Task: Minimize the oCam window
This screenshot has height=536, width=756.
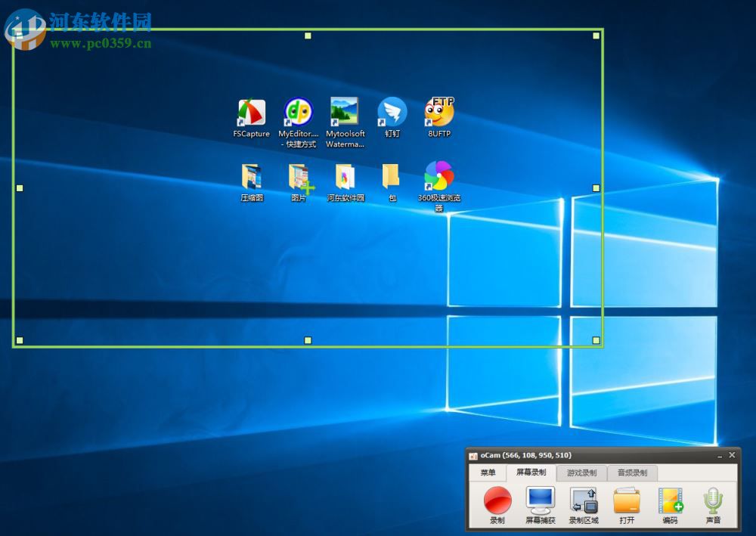Action: tap(720, 456)
